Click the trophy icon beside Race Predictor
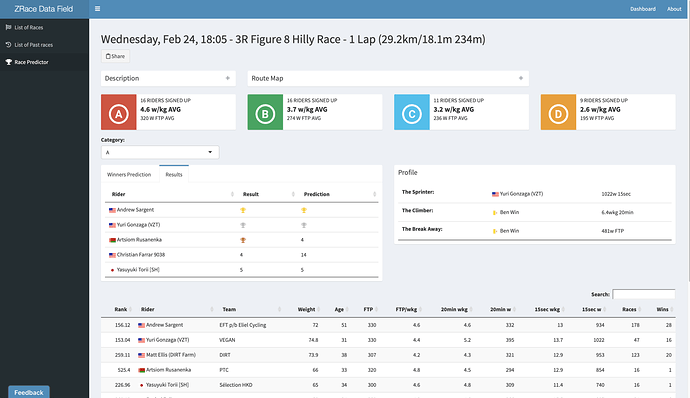This screenshot has width=690, height=398. click(8, 62)
